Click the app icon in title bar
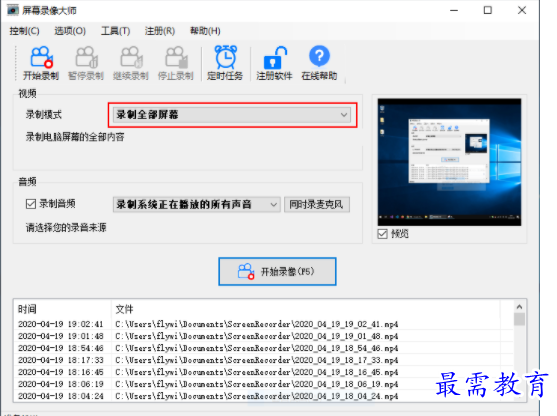Screen dimensions: 557x416 click(13, 10)
